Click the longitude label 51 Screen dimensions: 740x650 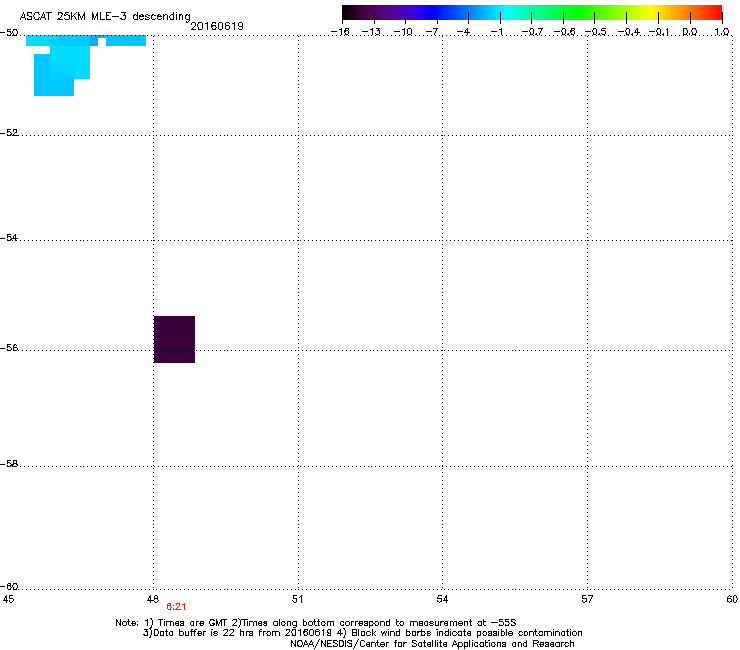(x=297, y=599)
